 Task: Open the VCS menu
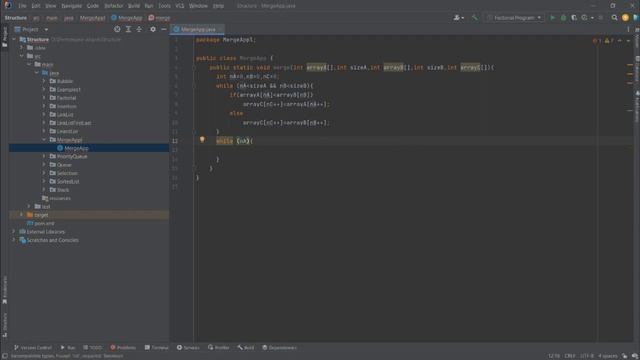[x=180, y=6]
